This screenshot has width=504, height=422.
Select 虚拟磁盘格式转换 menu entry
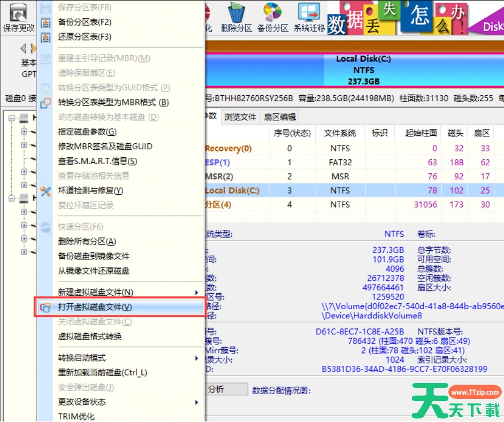(x=90, y=337)
